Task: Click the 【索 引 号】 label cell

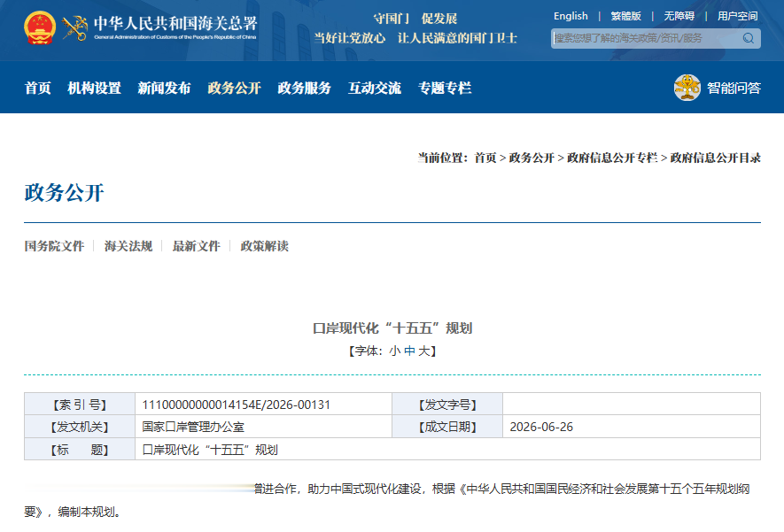Action: [80, 405]
